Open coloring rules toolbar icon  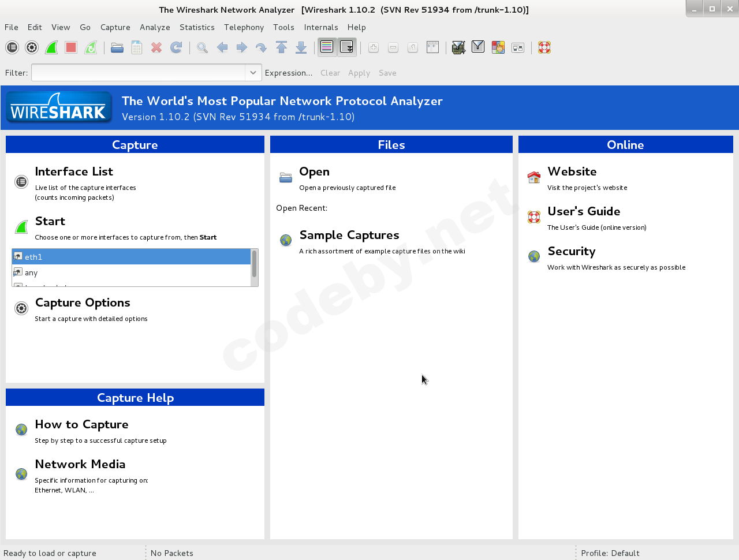point(498,47)
